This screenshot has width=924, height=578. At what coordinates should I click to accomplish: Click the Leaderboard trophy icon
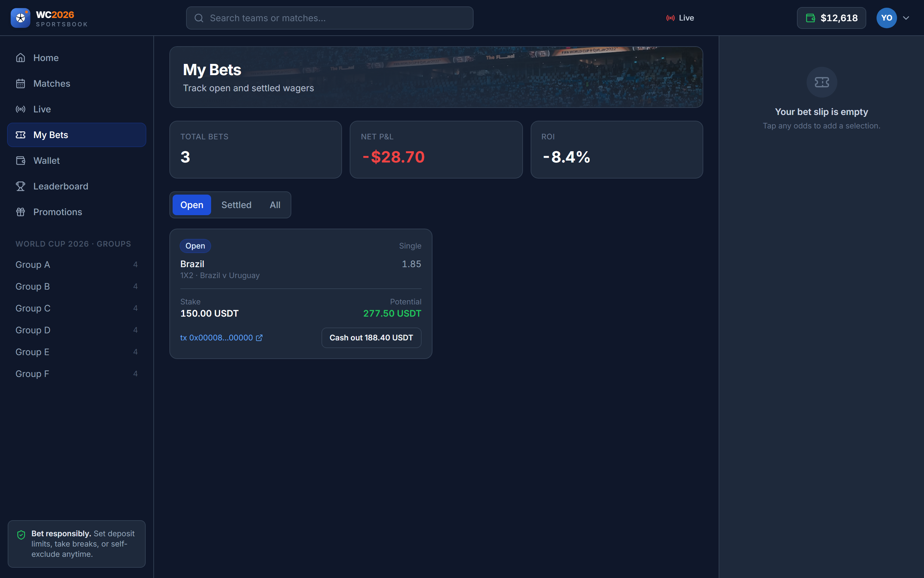click(21, 186)
